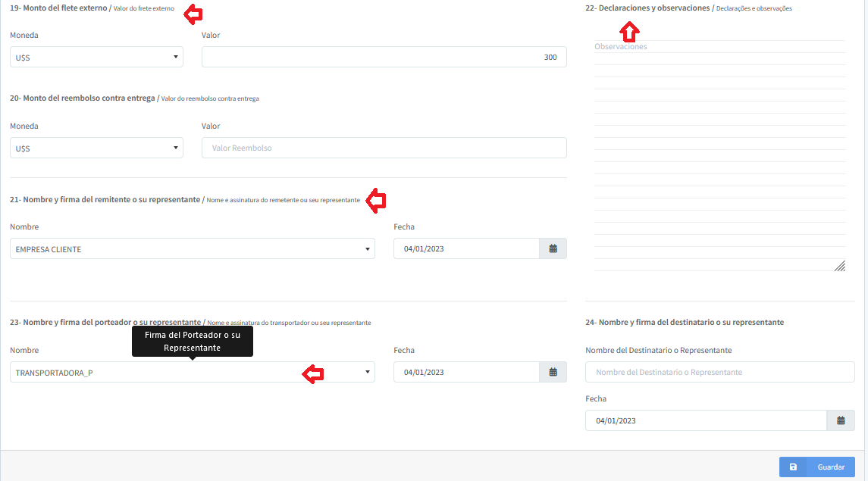Focus the Nombre del Destinatario o Representante input
The height and width of the screenshot is (481, 868).
(719, 372)
